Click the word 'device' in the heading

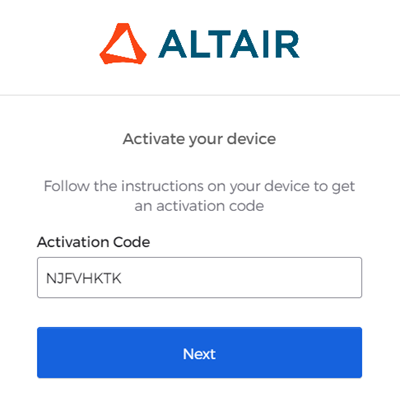pyautogui.click(x=252, y=139)
